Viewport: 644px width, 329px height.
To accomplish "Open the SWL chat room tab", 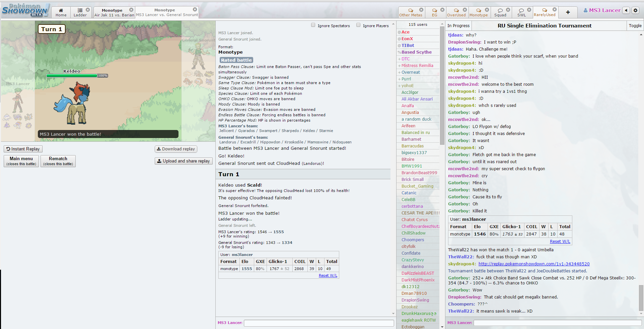I will pos(521,12).
